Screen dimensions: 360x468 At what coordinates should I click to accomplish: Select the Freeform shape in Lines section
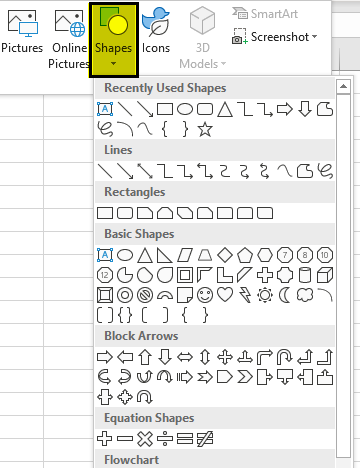point(305,171)
